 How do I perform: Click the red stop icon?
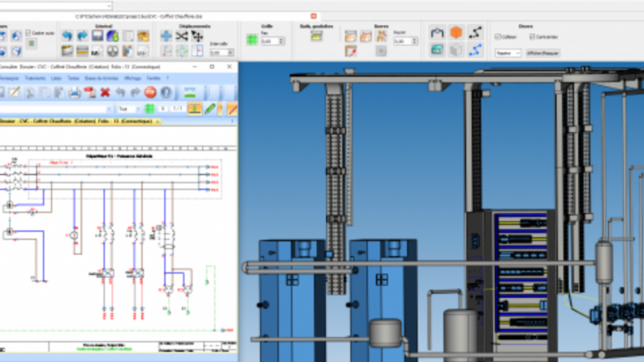pos(151,93)
